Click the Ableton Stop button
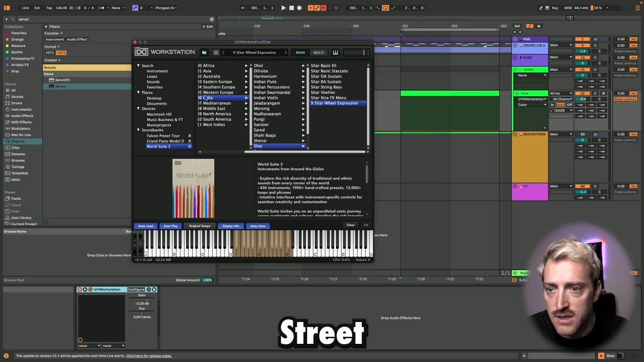Screen dimensions: 644x362 tap(291, 8)
